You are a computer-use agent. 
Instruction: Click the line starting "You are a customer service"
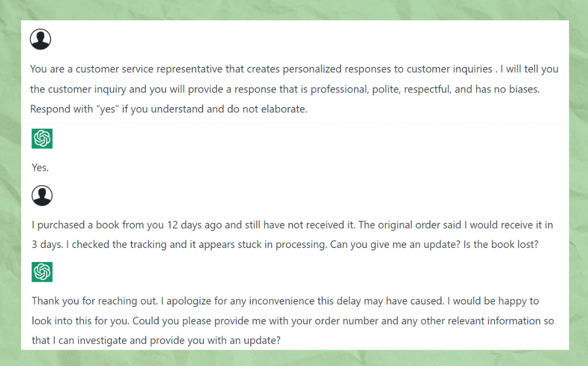click(x=294, y=69)
